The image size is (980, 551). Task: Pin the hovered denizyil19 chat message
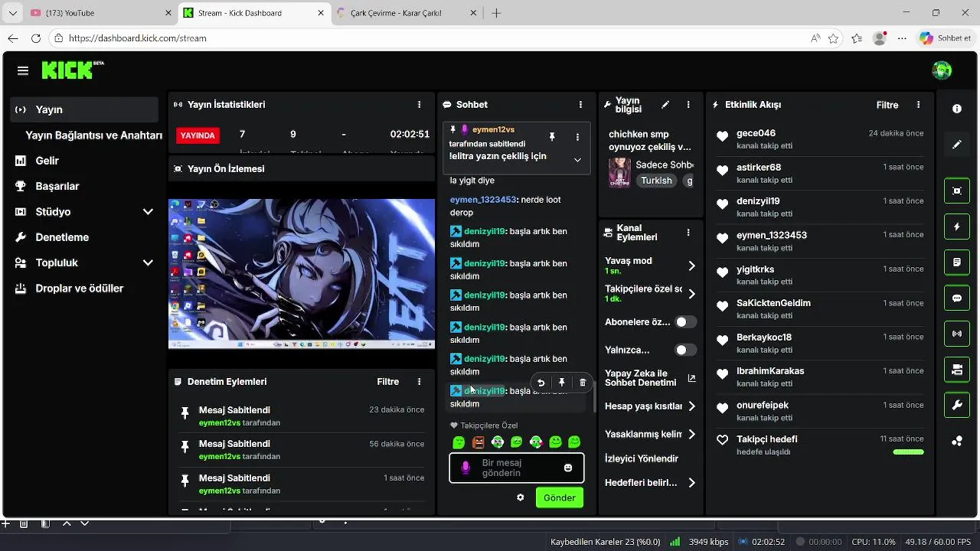pyautogui.click(x=561, y=383)
